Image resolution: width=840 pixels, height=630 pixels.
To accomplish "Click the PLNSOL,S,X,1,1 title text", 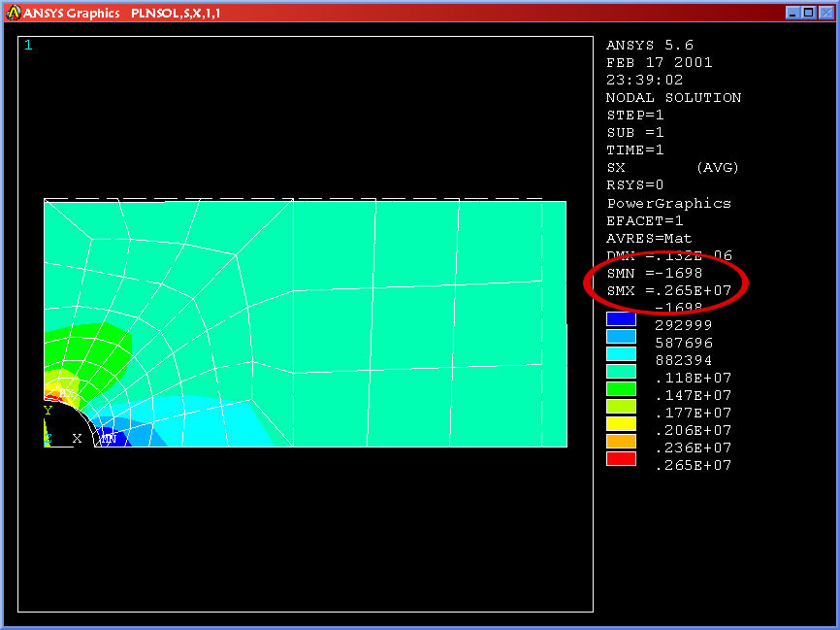I will (176, 13).
